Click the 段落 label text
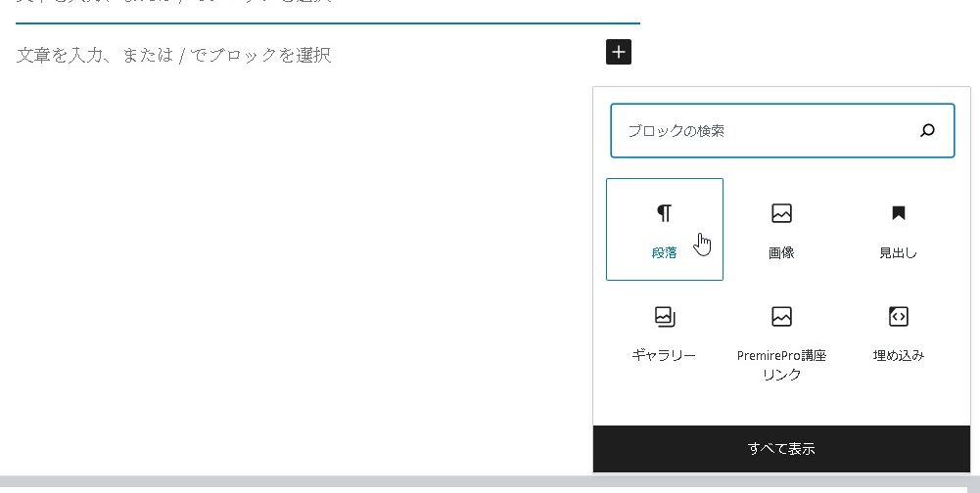This screenshot has width=980, height=493. [664, 252]
